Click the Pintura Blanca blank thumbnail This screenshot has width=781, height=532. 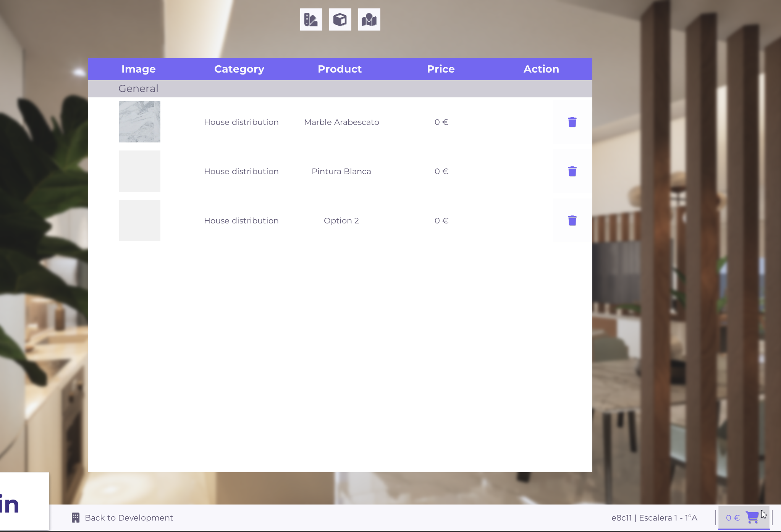pos(140,171)
